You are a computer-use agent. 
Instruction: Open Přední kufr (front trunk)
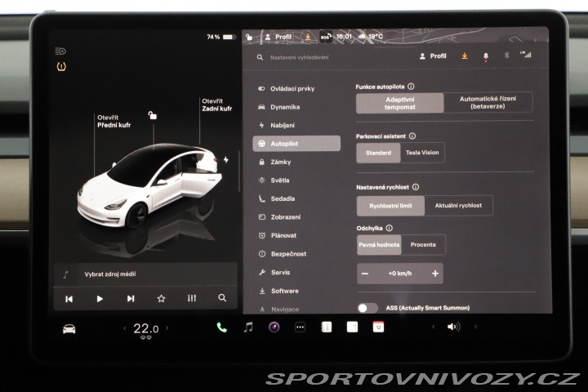[x=114, y=121]
